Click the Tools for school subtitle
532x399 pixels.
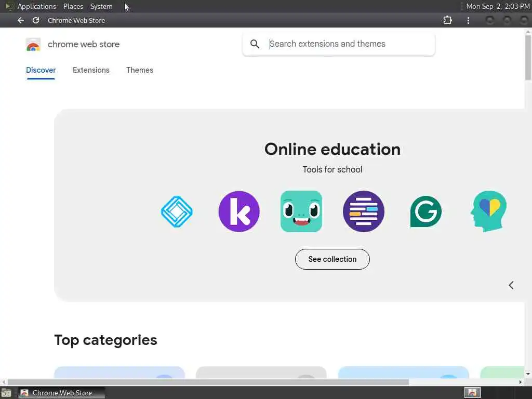click(332, 169)
